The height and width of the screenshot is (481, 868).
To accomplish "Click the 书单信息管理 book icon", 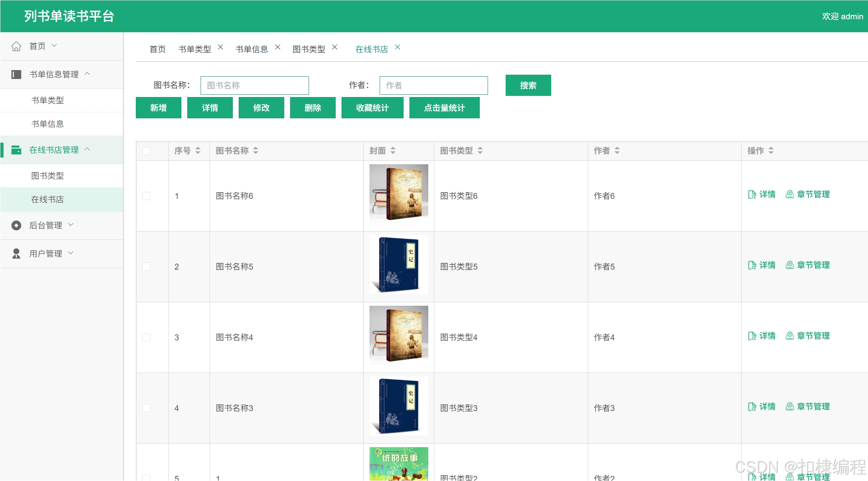I will pos(16,75).
